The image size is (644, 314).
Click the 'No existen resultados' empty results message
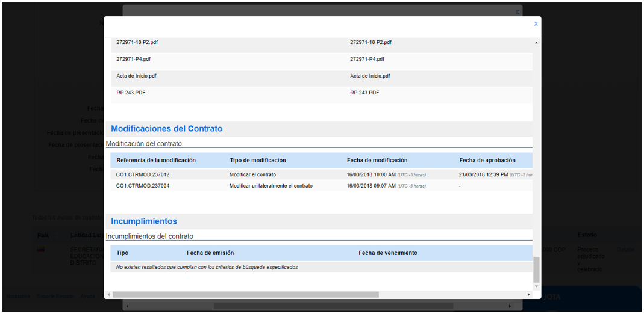click(x=207, y=267)
